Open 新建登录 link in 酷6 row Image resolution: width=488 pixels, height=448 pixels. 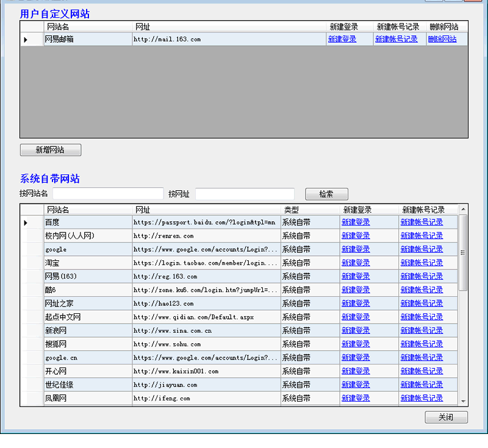point(356,290)
